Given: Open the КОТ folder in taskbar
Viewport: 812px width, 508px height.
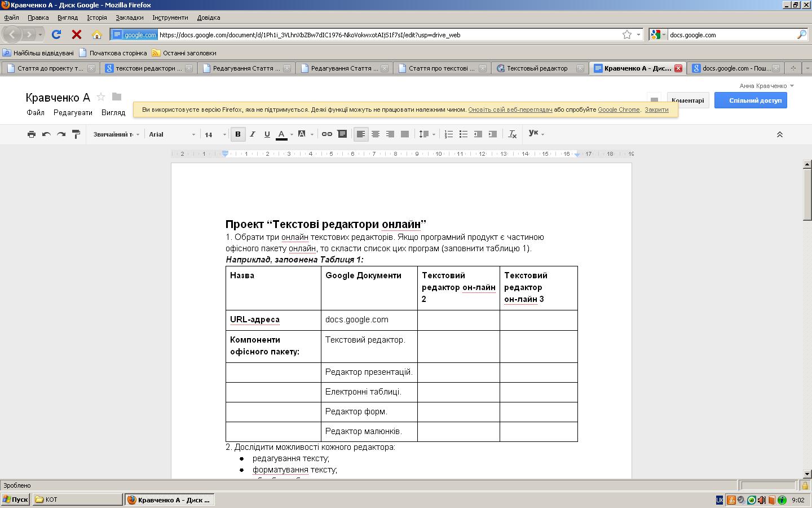Looking at the screenshot, I should (77, 500).
